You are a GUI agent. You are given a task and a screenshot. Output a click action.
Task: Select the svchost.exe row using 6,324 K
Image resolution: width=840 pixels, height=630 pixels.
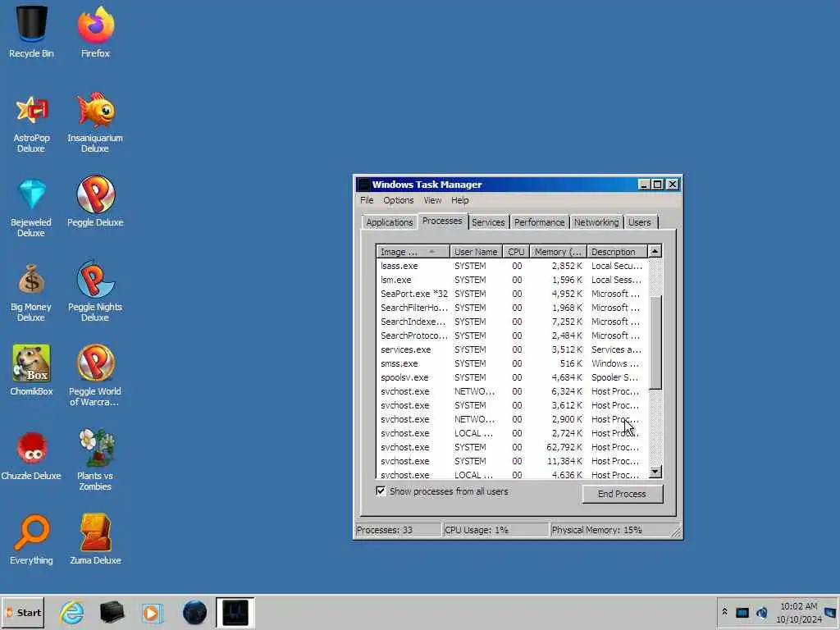click(x=512, y=391)
